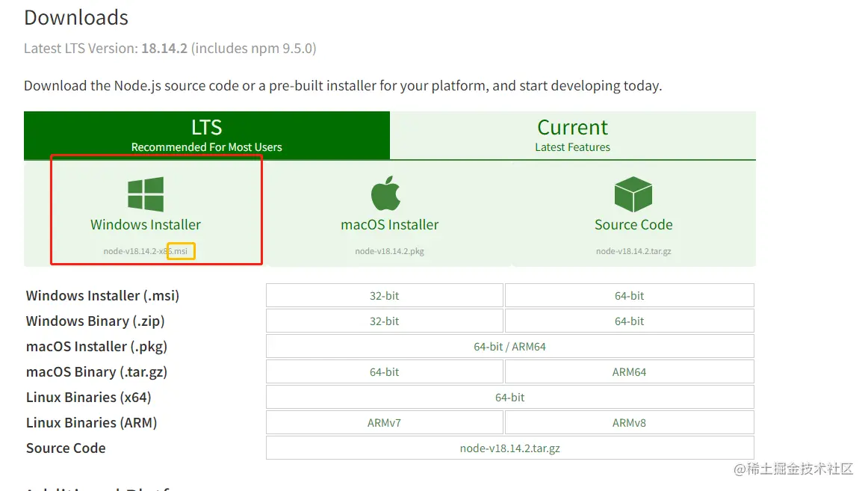Click node-v18.14.2.tar.gz under Source Code icon
868x491 pixels.
(x=633, y=251)
